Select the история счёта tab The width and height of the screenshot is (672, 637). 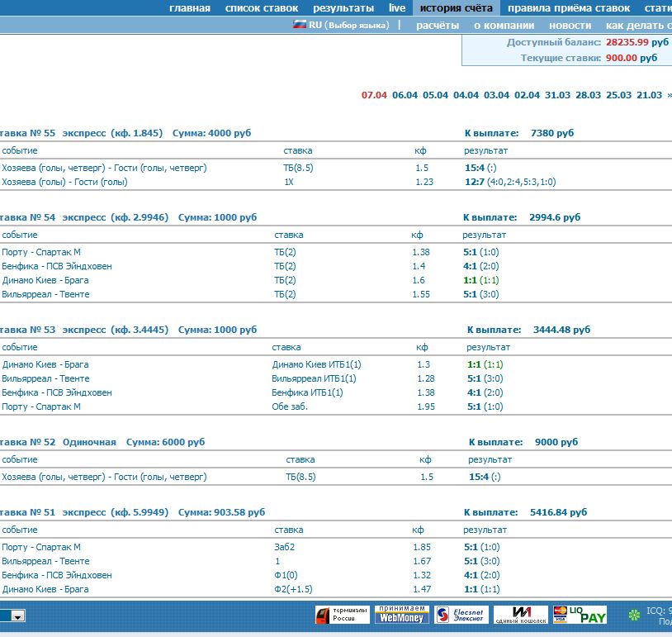tap(456, 8)
